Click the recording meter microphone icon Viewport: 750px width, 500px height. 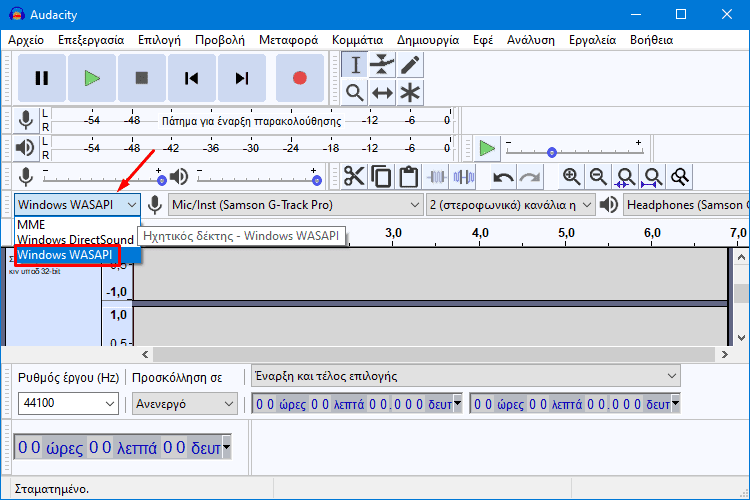[25, 120]
